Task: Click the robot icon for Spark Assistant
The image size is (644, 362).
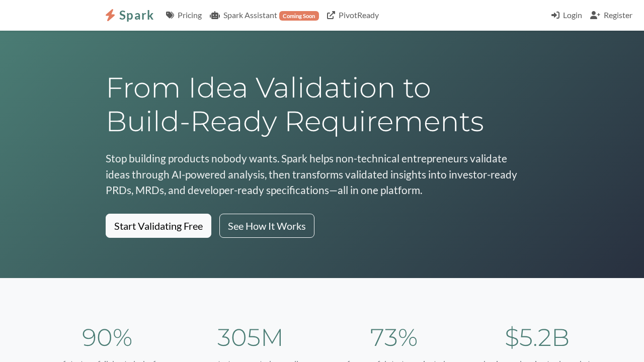Action: coord(215,15)
